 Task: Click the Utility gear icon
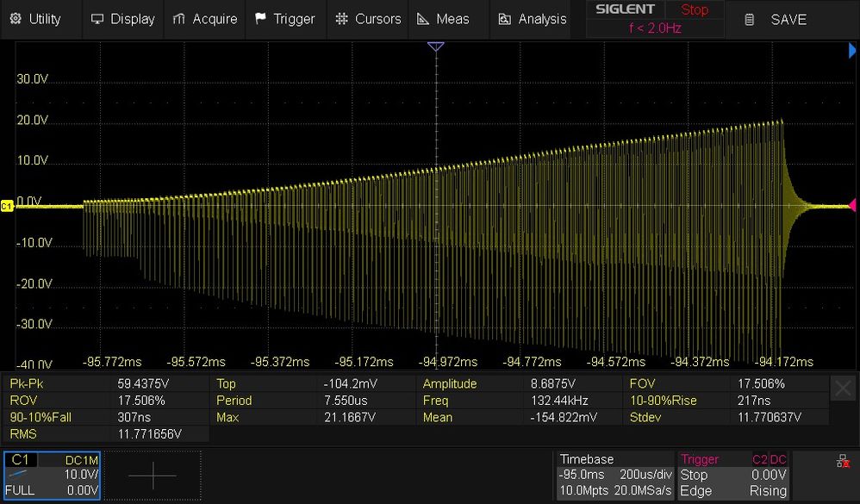point(16,19)
